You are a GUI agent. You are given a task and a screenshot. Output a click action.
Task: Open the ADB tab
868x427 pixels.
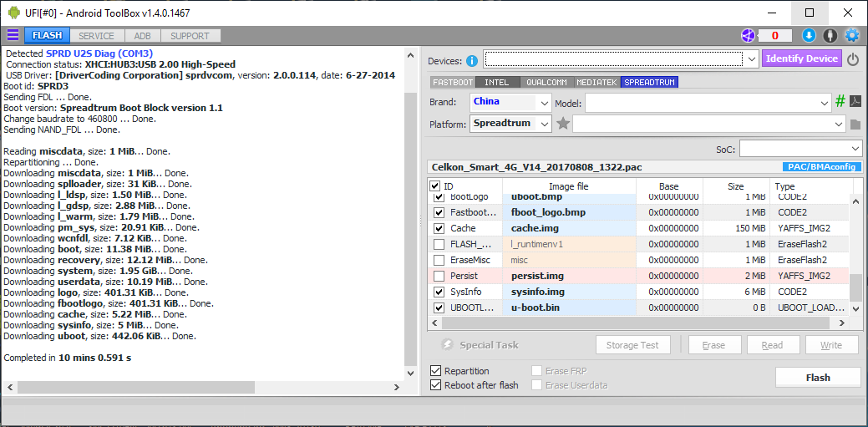pos(142,35)
